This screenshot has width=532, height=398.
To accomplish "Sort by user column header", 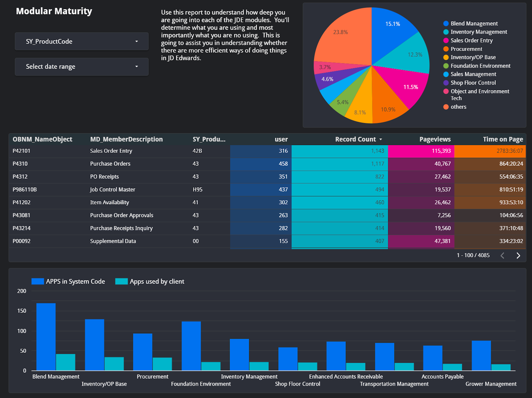I will point(281,139).
